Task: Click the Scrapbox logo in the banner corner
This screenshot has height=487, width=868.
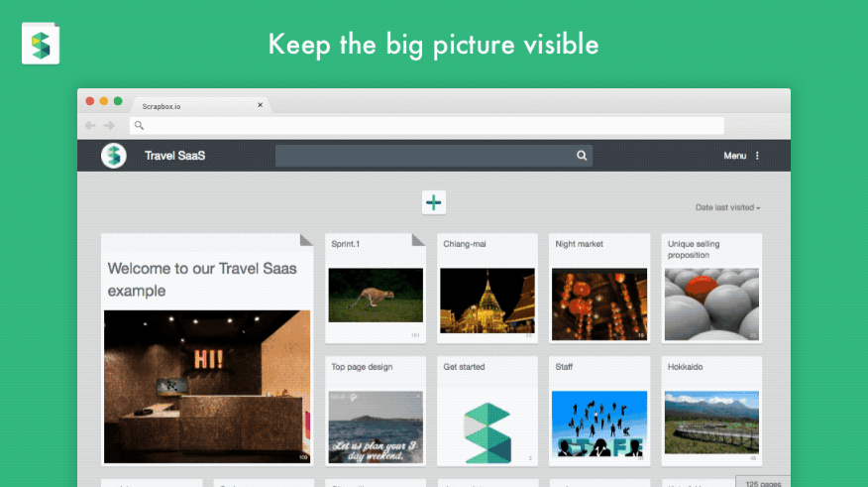Action: [41, 44]
